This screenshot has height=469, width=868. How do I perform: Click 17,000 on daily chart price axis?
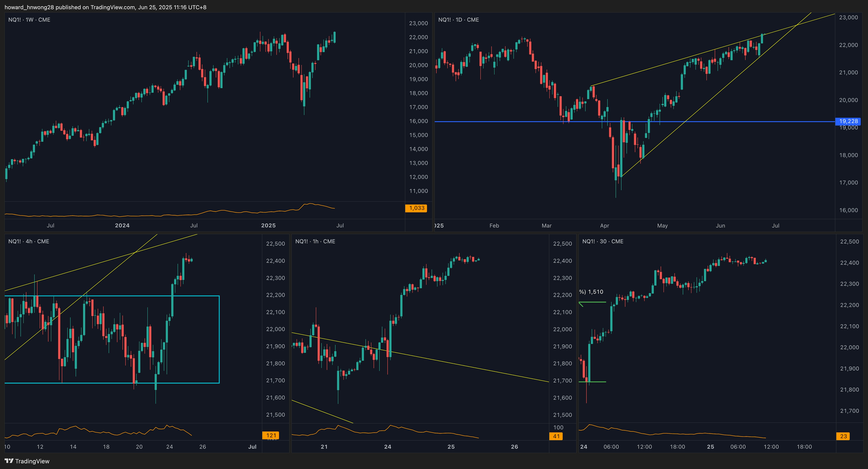point(849,183)
